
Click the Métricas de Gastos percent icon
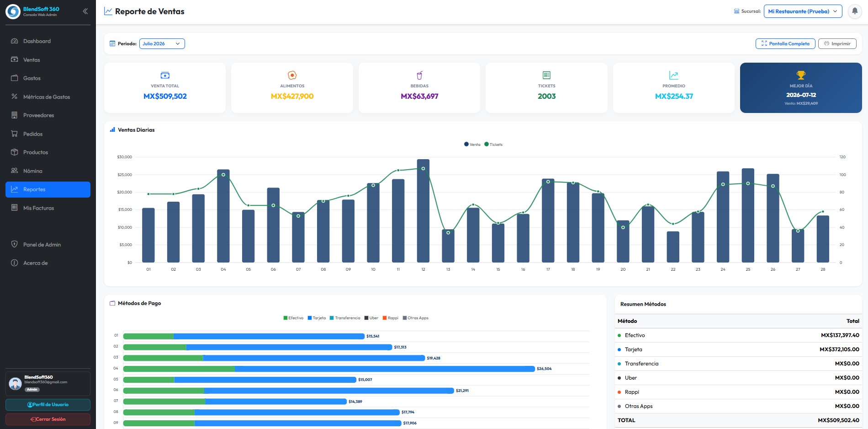point(15,97)
